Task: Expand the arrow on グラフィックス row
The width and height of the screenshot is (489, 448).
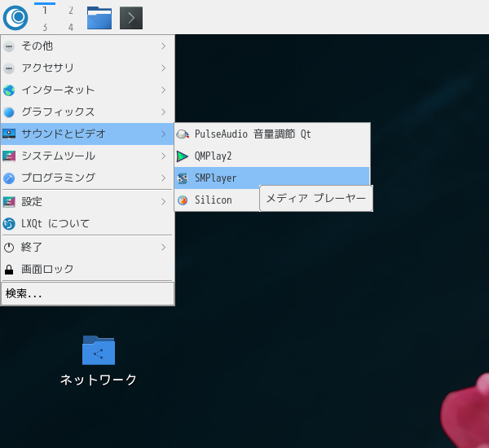Action: [164, 112]
